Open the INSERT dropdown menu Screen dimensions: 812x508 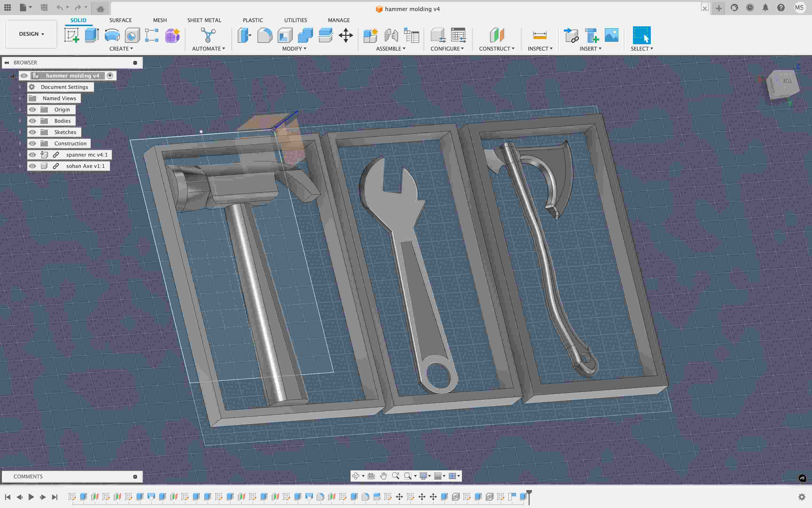coord(590,49)
